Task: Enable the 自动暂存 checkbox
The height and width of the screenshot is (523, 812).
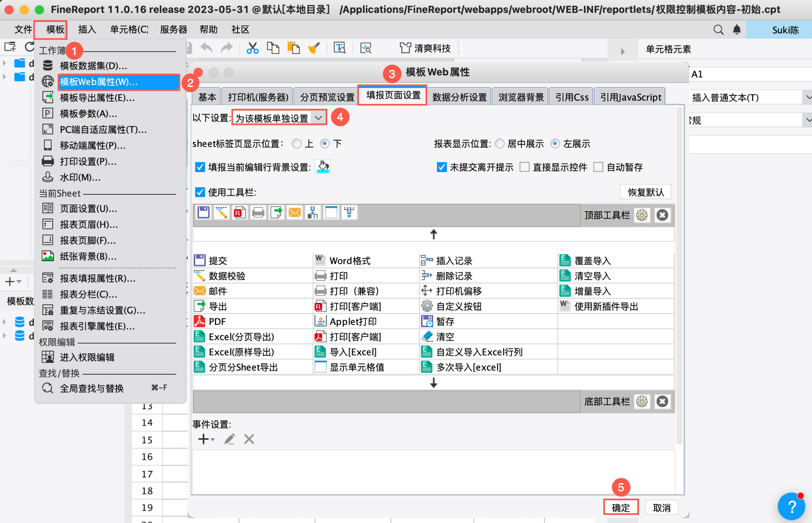Action: coord(598,167)
